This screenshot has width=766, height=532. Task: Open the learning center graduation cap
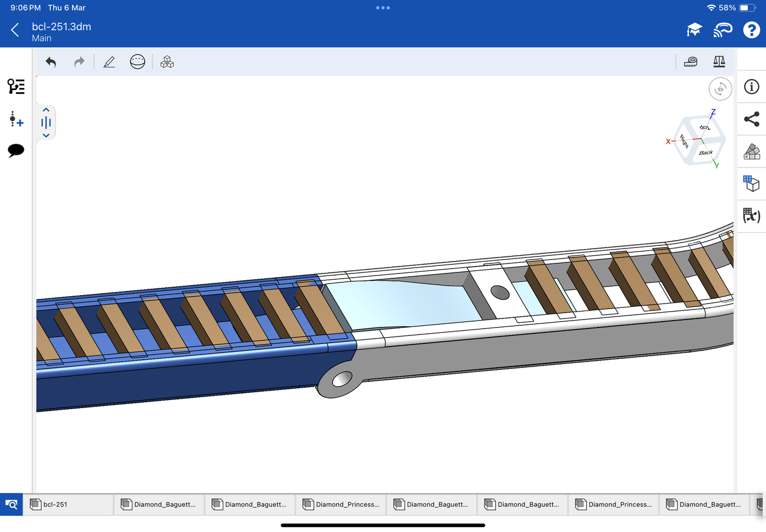pyautogui.click(x=694, y=30)
